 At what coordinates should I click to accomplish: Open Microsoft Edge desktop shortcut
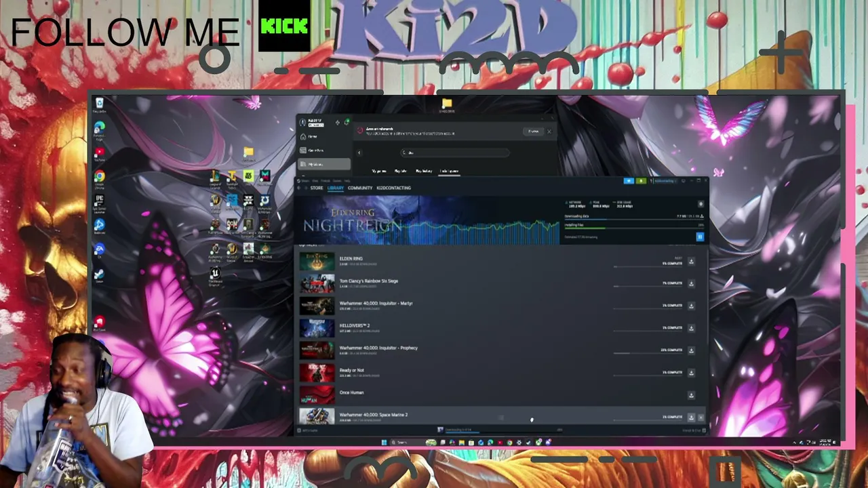click(x=100, y=129)
